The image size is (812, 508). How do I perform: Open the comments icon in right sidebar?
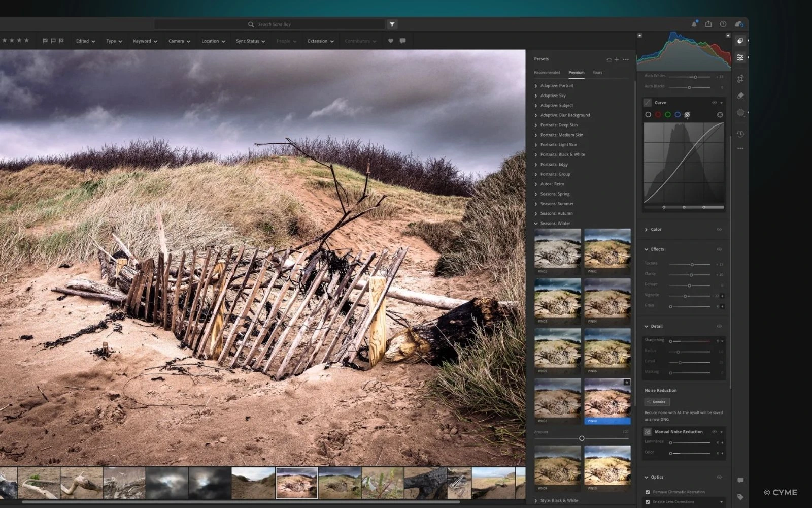coord(740,480)
